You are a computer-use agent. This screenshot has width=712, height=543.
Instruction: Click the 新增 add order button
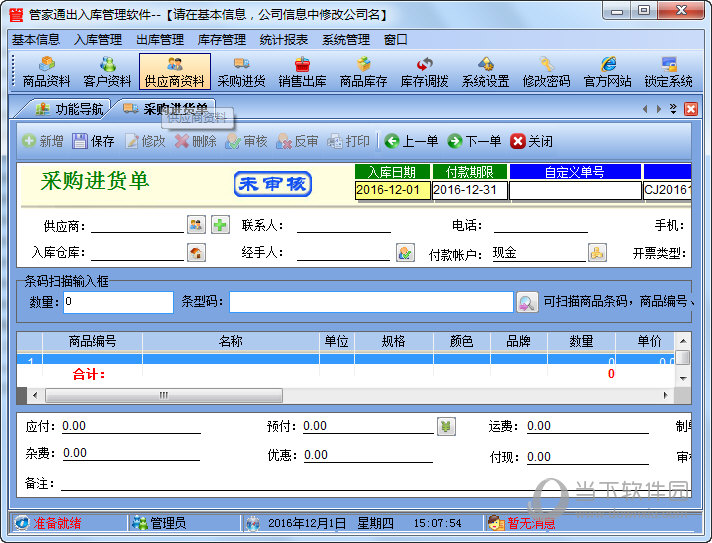(x=43, y=141)
